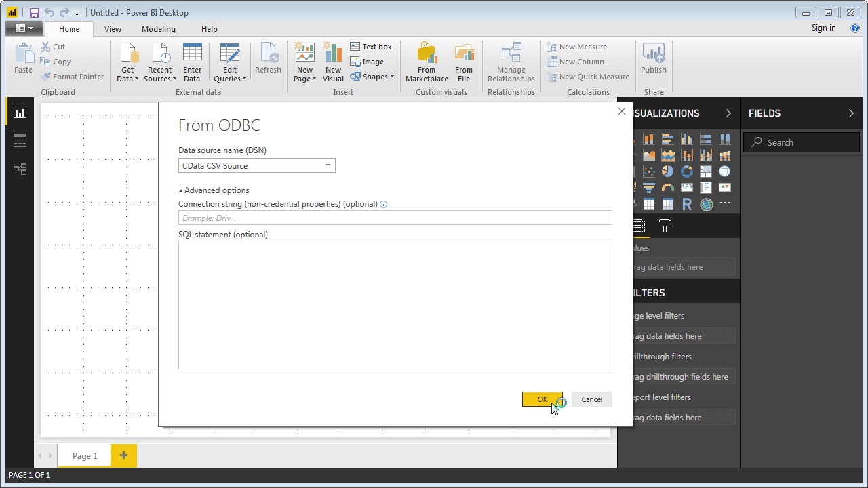Open the Data source name dropdown

tap(328, 165)
